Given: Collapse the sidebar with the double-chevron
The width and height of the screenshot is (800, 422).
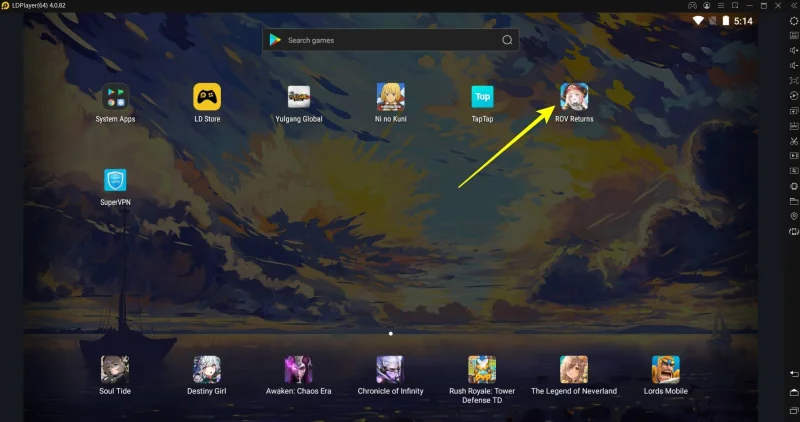Looking at the screenshot, I should pyautogui.click(x=794, y=6).
